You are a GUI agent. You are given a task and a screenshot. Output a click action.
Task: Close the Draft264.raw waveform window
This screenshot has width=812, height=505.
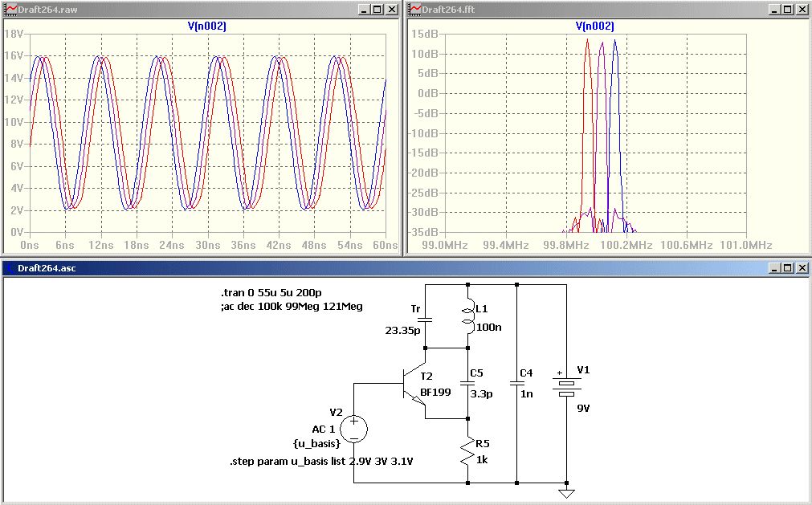pyautogui.click(x=391, y=10)
